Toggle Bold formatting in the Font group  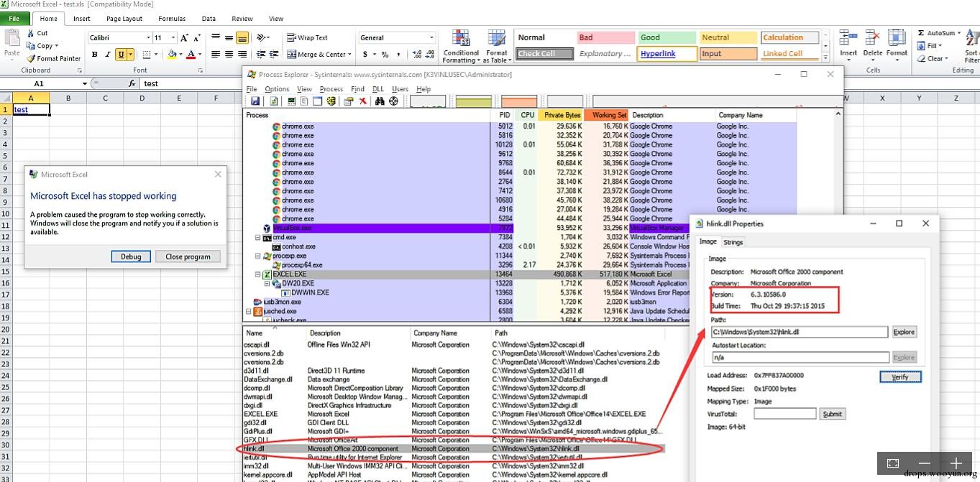(x=94, y=55)
